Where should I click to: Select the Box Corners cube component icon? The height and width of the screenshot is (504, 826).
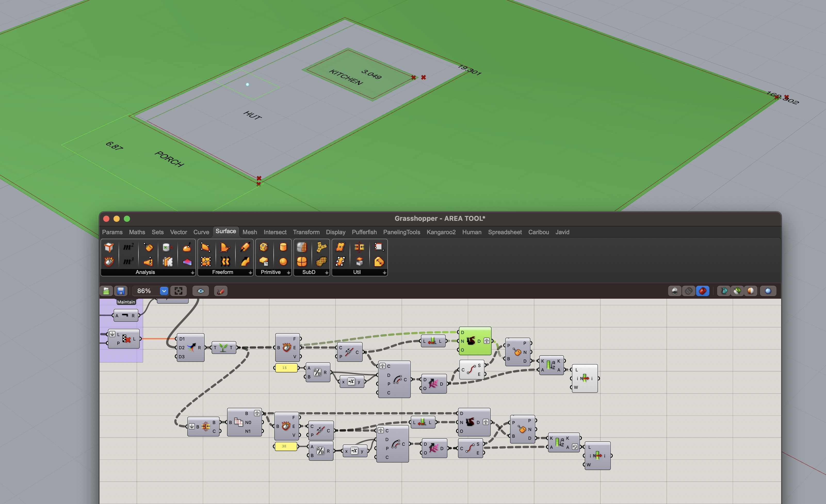pos(109,247)
